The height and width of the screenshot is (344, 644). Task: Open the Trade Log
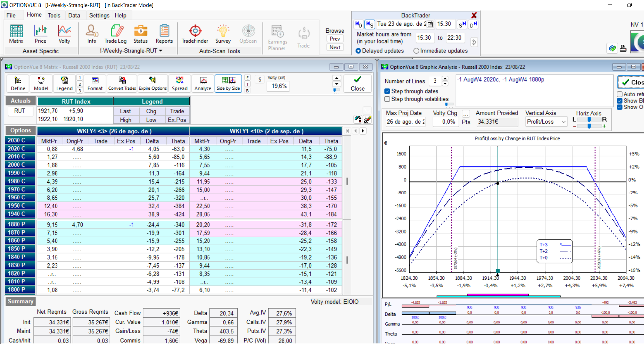115,34
